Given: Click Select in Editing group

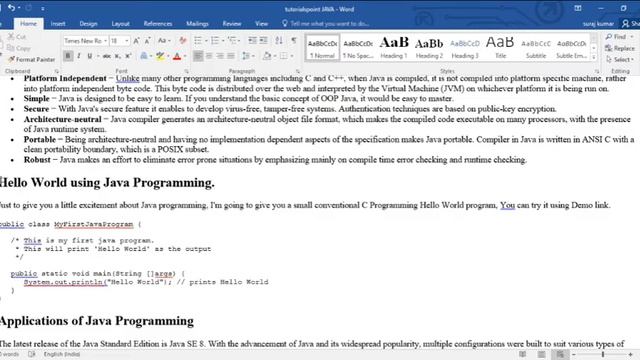Looking at the screenshot, I should [620, 60].
